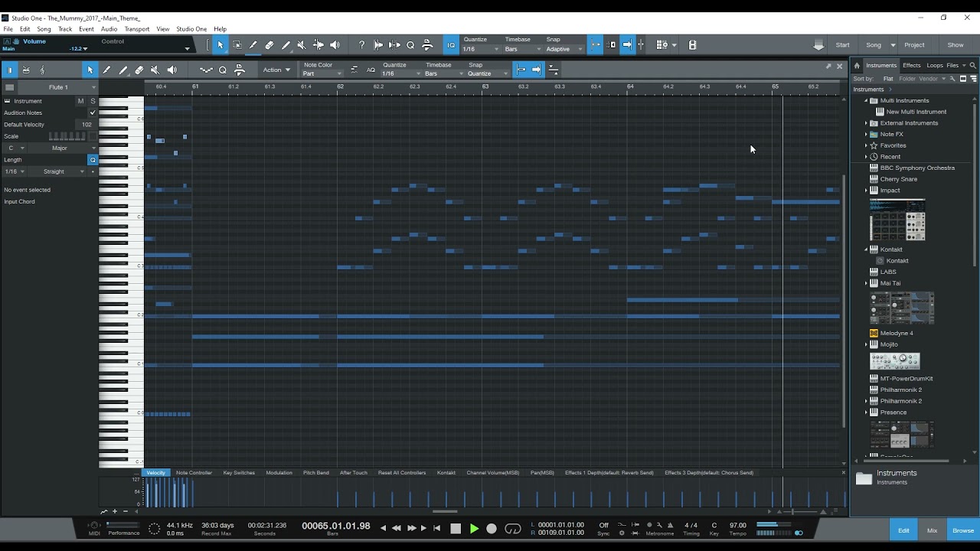Open the File menu

8,29
